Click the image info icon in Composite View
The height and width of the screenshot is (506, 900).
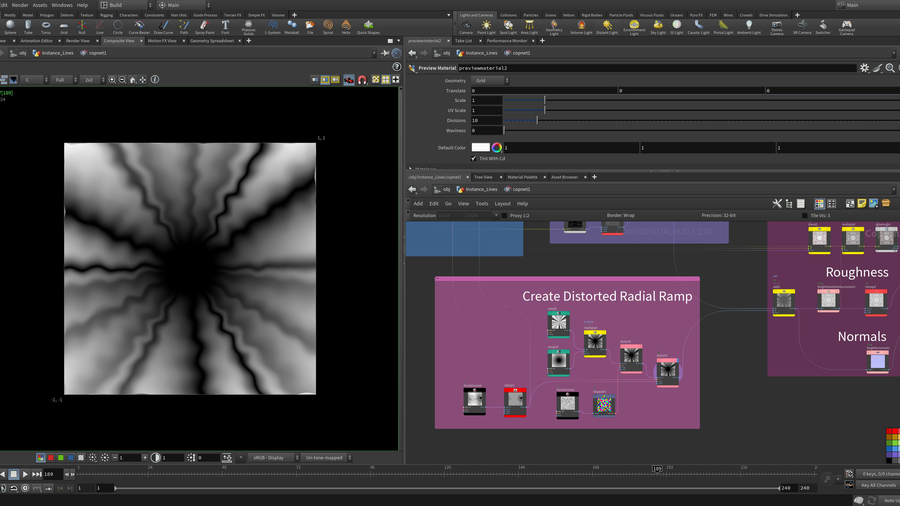[x=155, y=80]
